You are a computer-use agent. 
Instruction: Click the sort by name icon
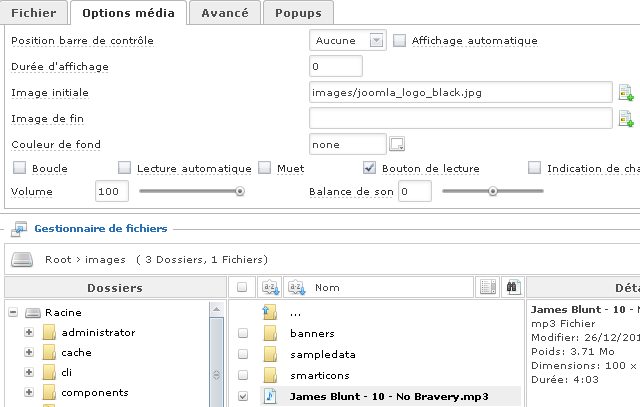point(296,287)
